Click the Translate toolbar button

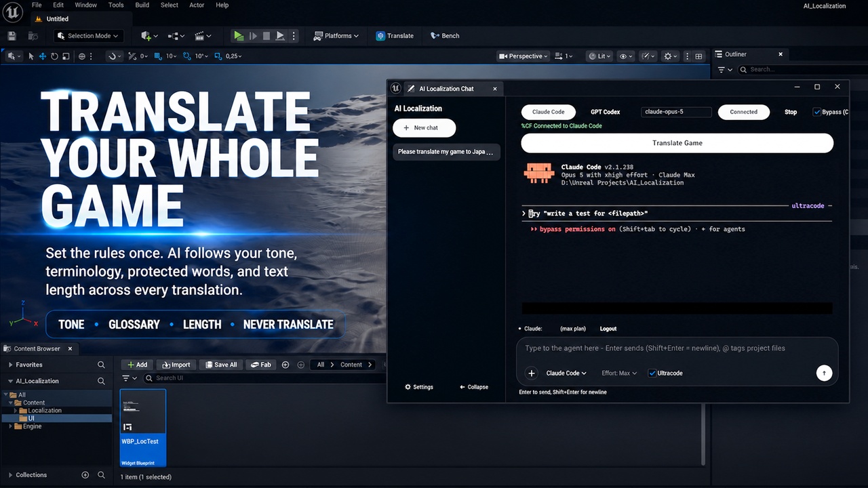395,36
